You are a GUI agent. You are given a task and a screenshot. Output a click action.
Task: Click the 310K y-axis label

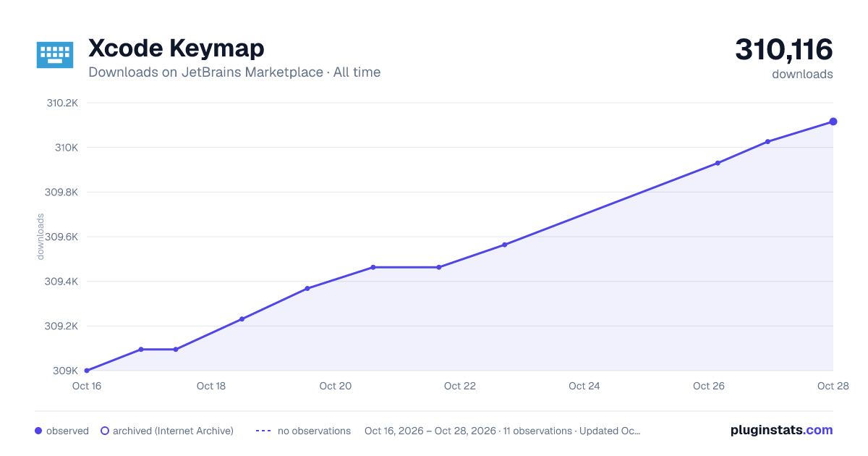tap(67, 148)
